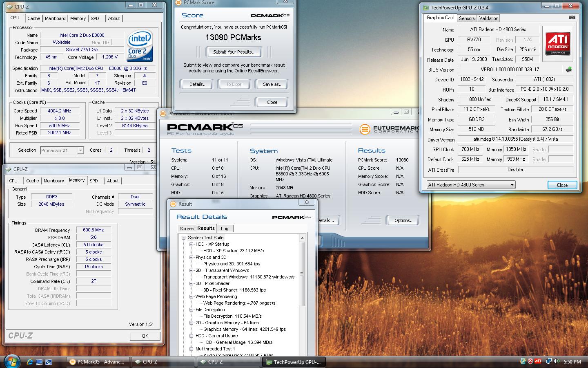Collapse the Physics and 3D node
This screenshot has width=588, height=368.
point(191,257)
